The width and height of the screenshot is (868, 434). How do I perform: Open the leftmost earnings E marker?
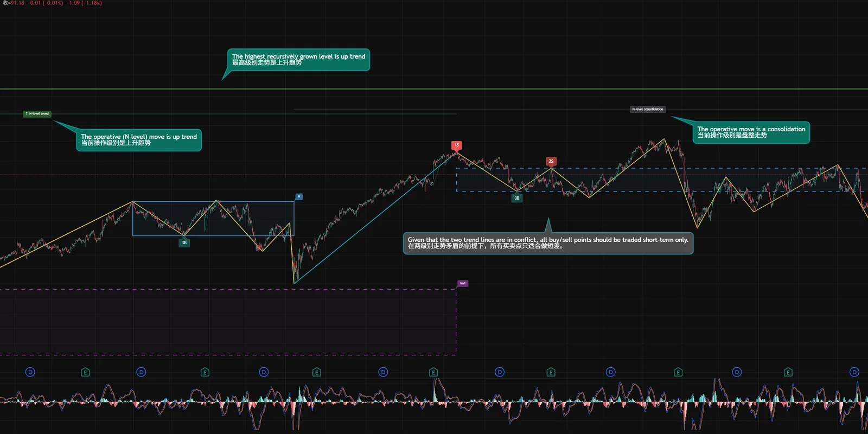[85, 372]
